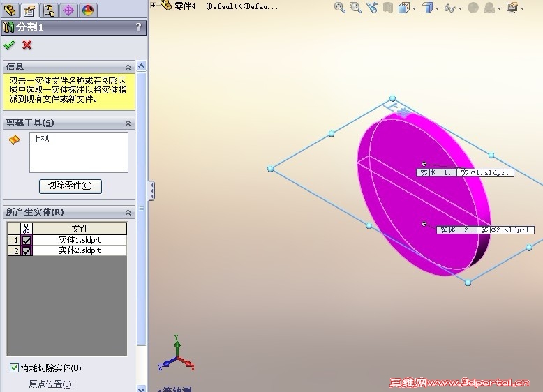Open the DisplayManager appearance tab
The height and width of the screenshot is (392, 543).
(88, 10)
